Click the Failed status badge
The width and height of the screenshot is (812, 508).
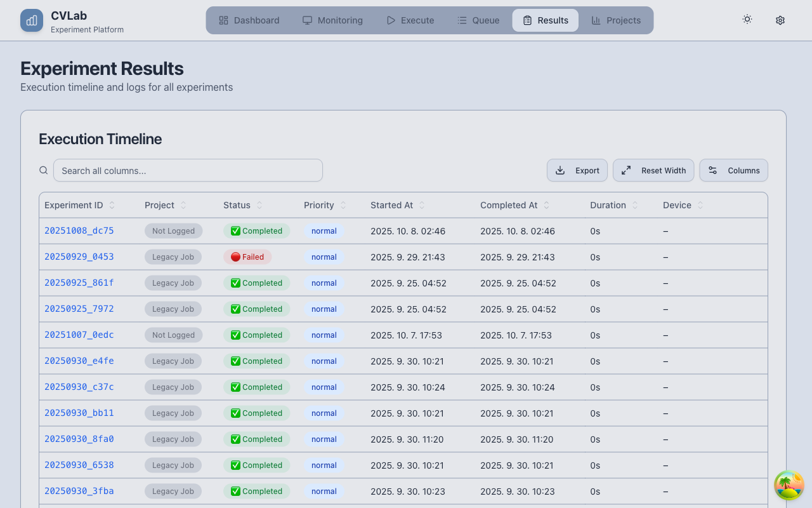click(x=247, y=257)
